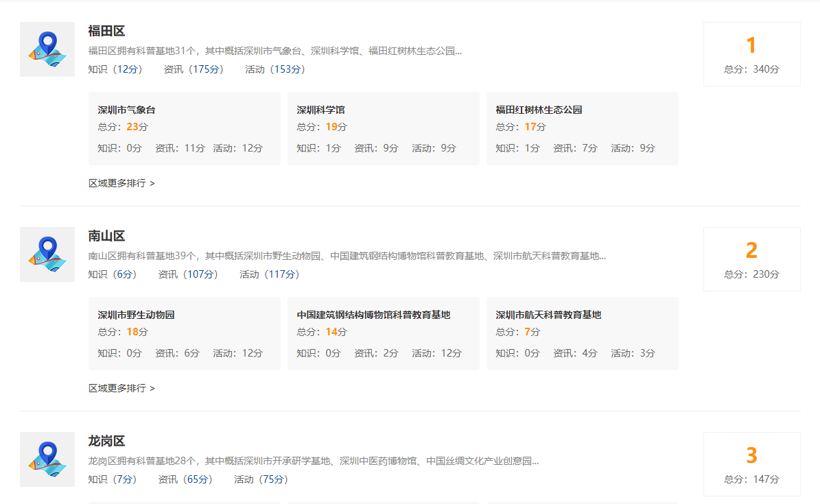This screenshot has width=820, height=504.
Task: Select the 福田红树林生态公园 card
Action: 582,128
